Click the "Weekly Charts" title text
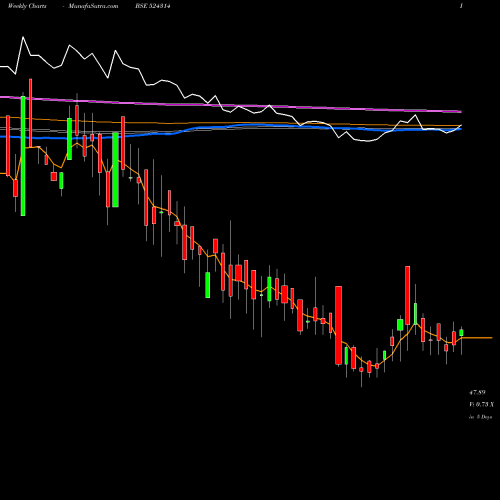Screen dimensions: 500x500 pyautogui.click(x=27, y=6)
